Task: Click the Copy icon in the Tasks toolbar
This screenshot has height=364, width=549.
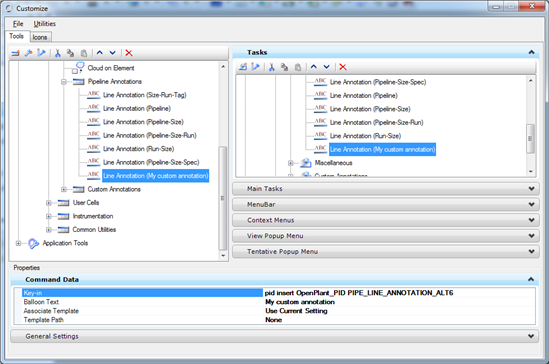Action: click(x=284, y=67)
